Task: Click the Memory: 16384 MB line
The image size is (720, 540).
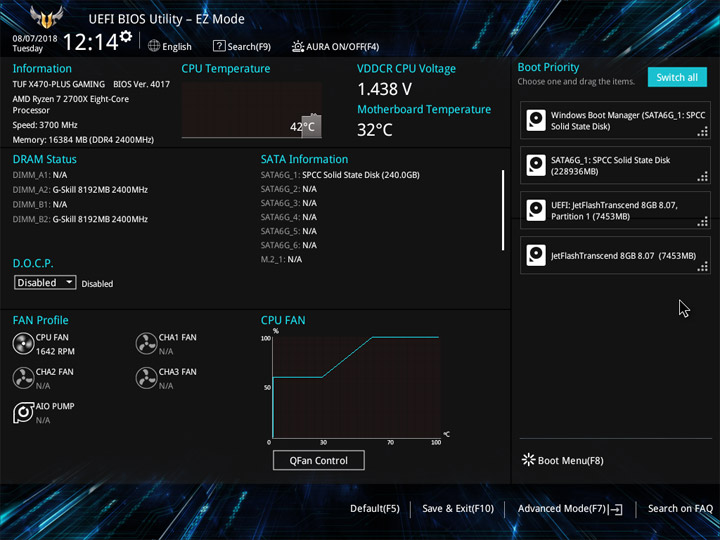Action: click(83, 140)
